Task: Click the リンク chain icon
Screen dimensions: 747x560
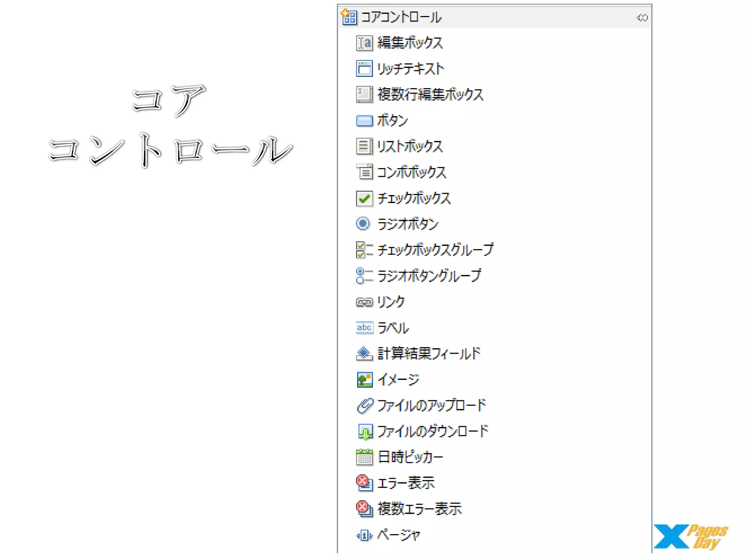Action: point(364,302)
